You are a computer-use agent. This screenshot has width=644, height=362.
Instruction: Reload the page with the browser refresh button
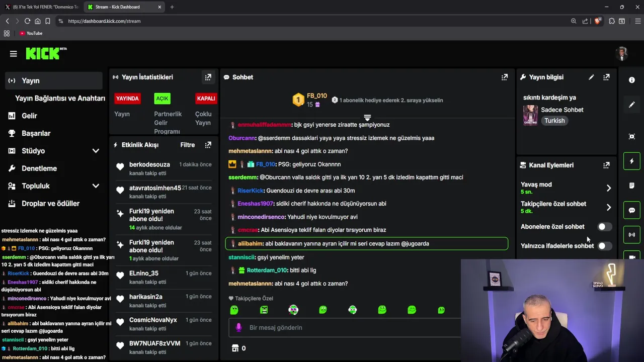(x=27, y=21)
